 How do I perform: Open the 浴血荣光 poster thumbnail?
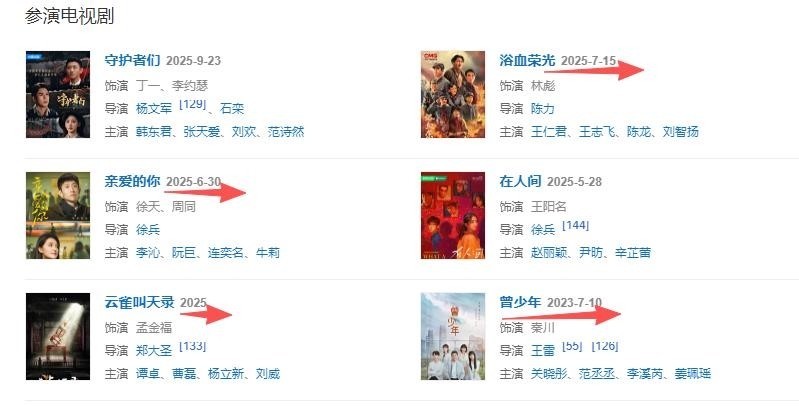[453, 94]
